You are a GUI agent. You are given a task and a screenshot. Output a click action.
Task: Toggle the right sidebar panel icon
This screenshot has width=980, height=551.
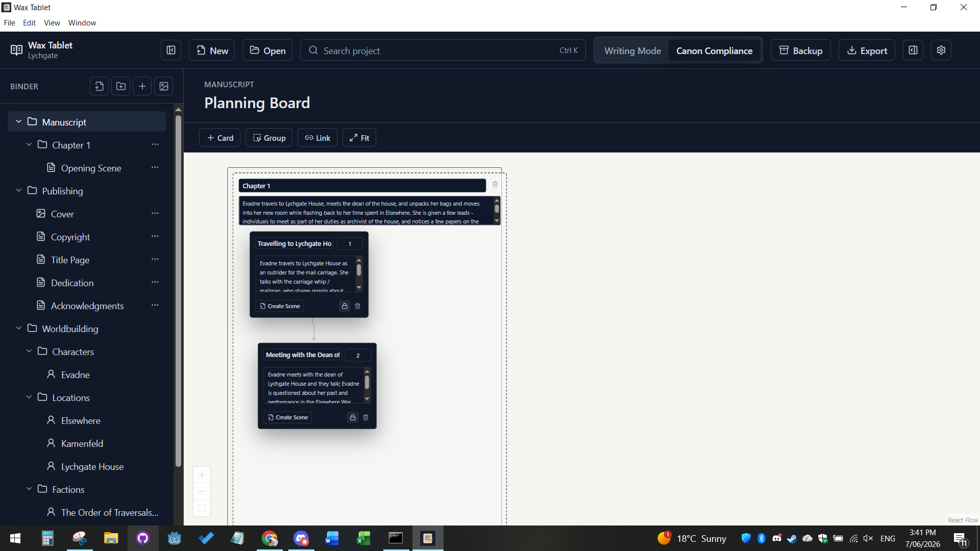click(x=913, y=50)
